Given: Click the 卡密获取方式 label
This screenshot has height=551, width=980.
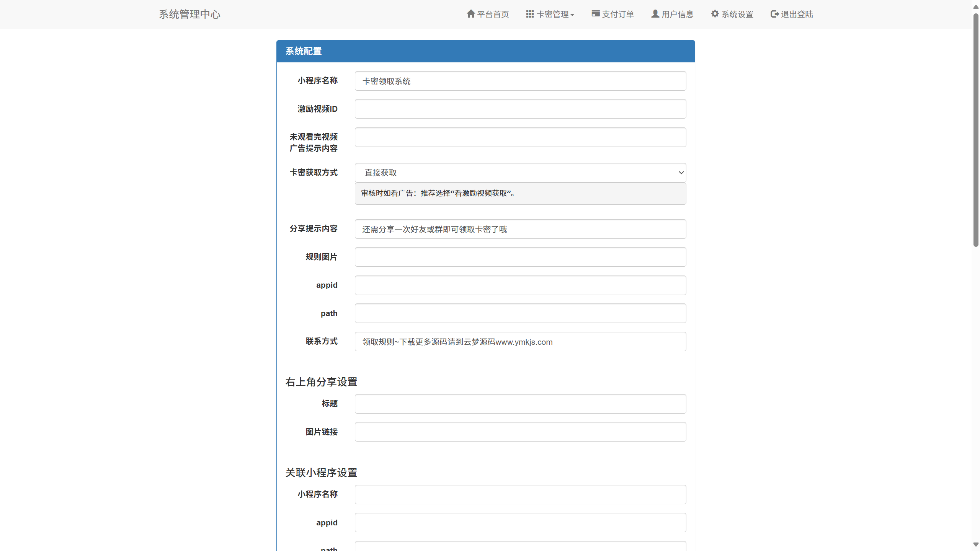Looking at the screenshot, I should click(x=314, y=173).
